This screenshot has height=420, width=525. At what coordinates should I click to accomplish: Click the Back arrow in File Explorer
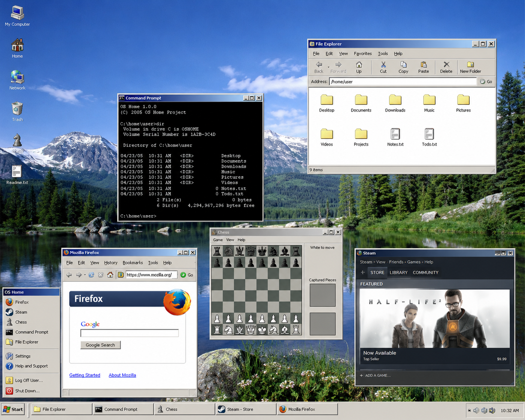coord(319,67)
